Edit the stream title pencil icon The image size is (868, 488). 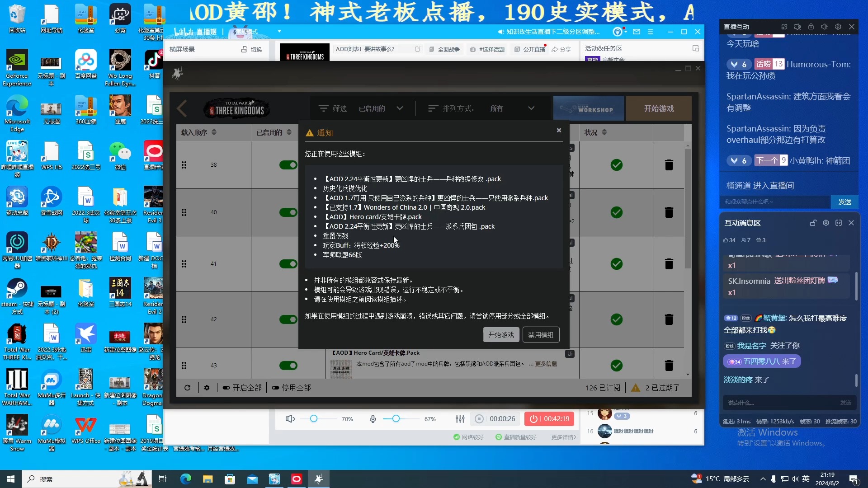(x=417, y=49)
